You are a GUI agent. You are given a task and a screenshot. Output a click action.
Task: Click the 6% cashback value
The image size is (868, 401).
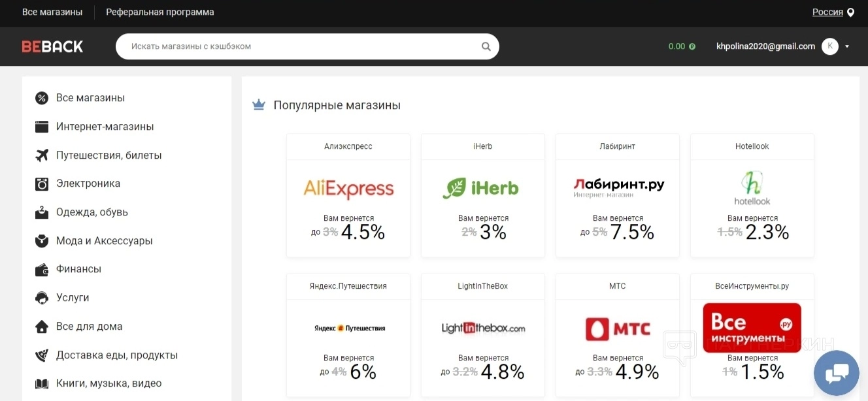tap(363, 372)
